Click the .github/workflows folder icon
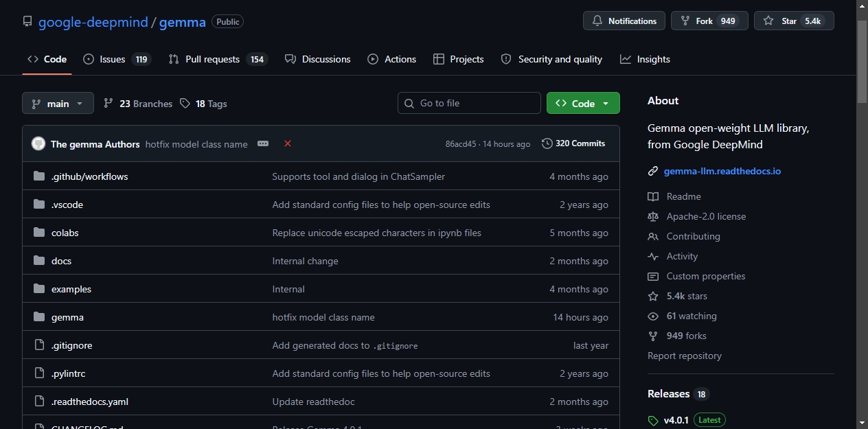The height and width of the screenshot is (429, 868). pos(39,176)
